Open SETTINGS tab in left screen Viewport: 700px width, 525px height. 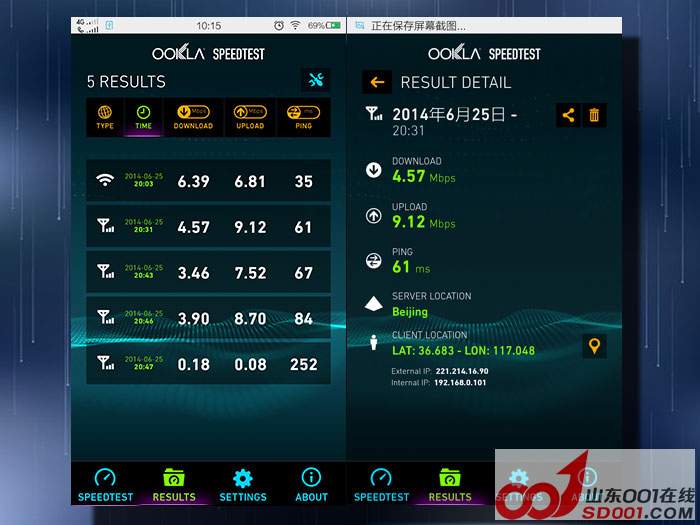click(x=243, y=485)
